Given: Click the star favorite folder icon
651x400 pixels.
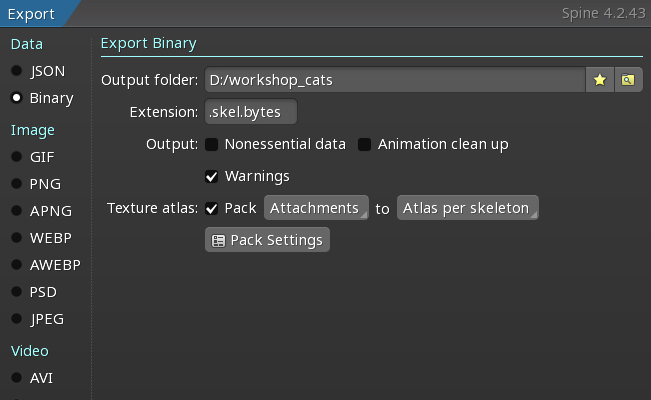Looking at the screenshot, I should [x=600, y=80].
